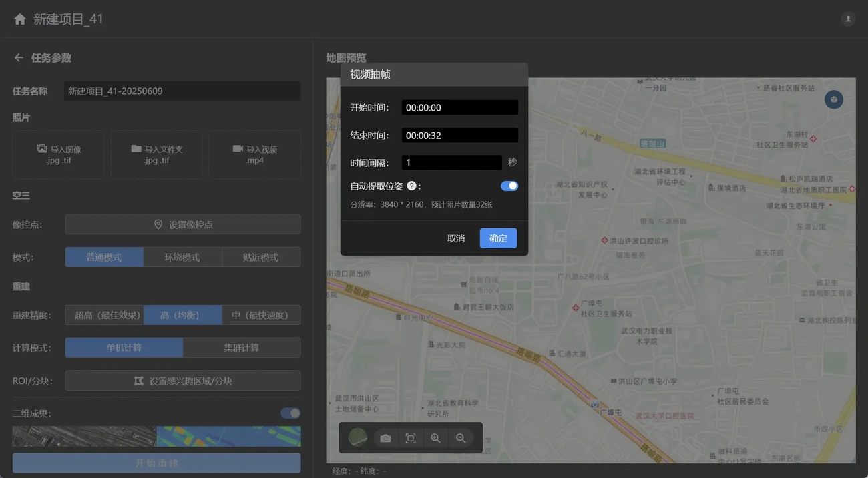Click the 3D view cube icon on map
The width and height of the screenshot is (868, 478).
833,100
